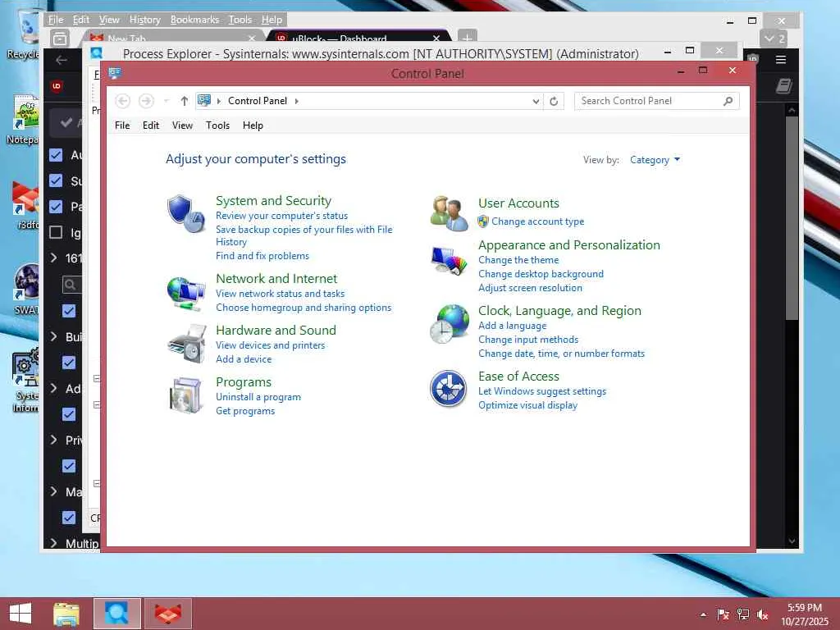The height and width of the screenshot is (630, 840).
Task: Switch to the browser taskbar button
Action: click(x=167, y=614)
